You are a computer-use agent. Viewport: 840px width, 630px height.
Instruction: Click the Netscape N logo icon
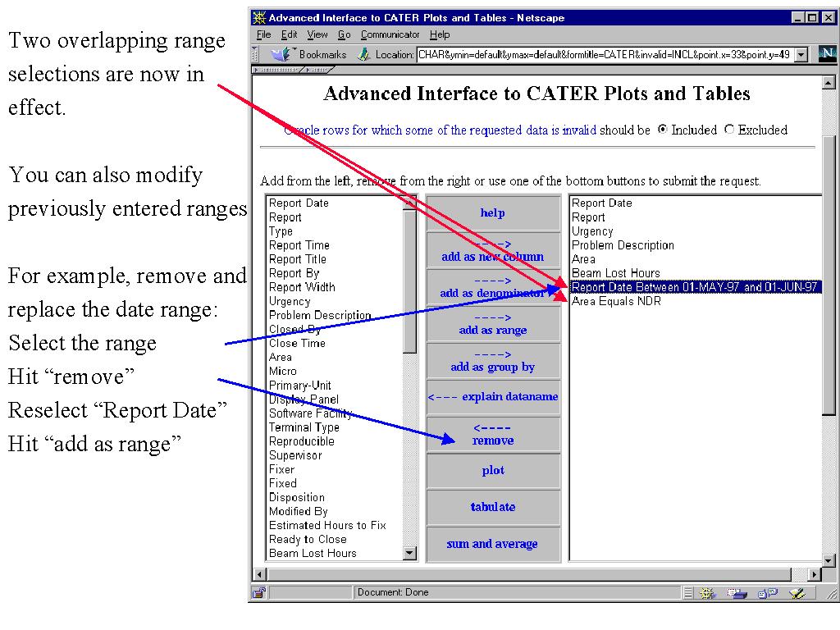pos(826,54)
